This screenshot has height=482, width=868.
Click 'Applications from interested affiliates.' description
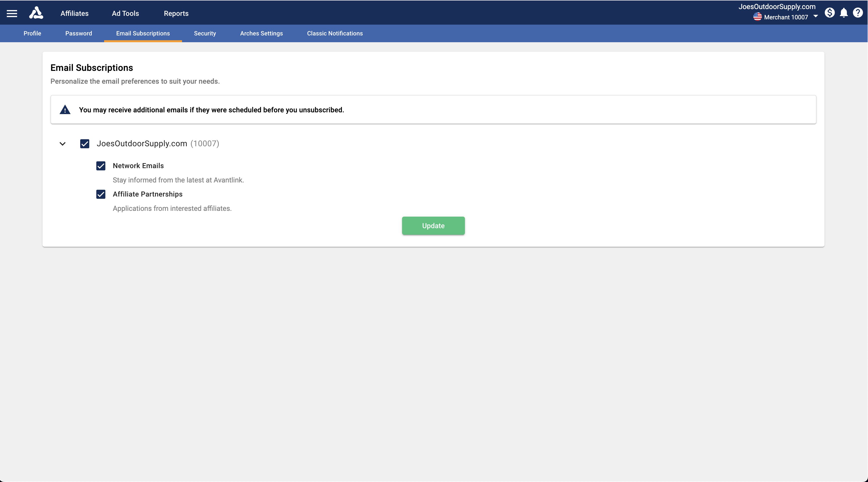(x=172, y=209)
